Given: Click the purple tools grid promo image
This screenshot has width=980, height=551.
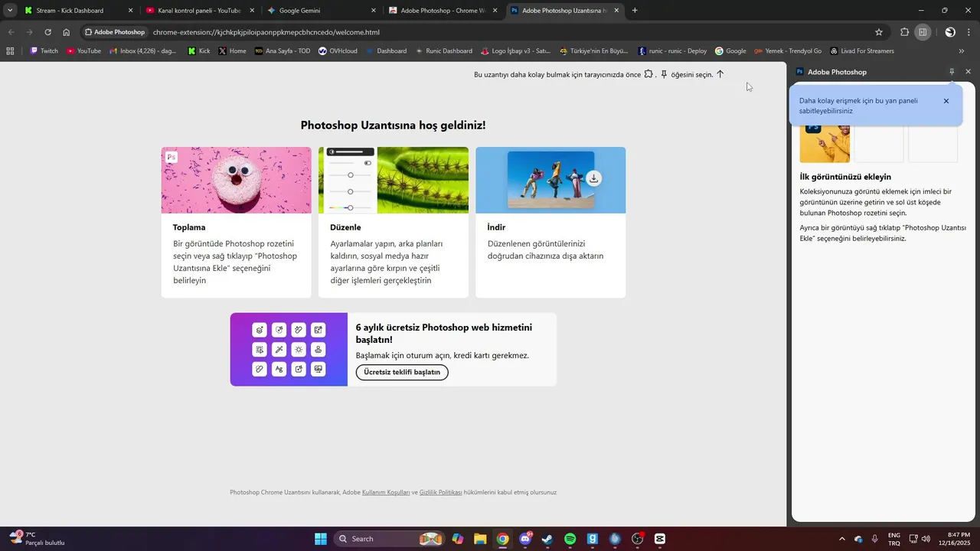Looking at the screenshot, I should (289, 349).
